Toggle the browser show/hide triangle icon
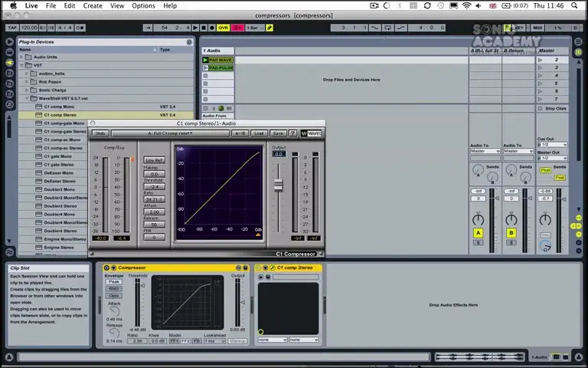 click(9, 41)
